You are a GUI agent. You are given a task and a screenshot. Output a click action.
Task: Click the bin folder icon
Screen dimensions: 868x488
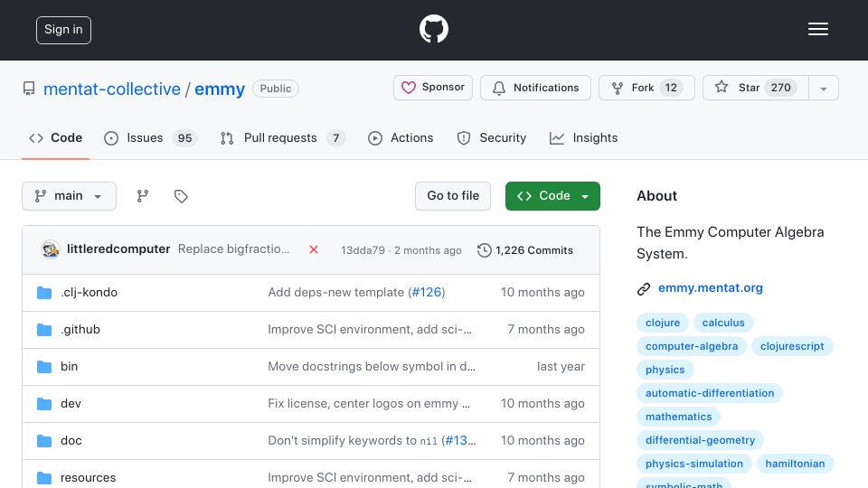pyautogui.click(x=44, y=367)
